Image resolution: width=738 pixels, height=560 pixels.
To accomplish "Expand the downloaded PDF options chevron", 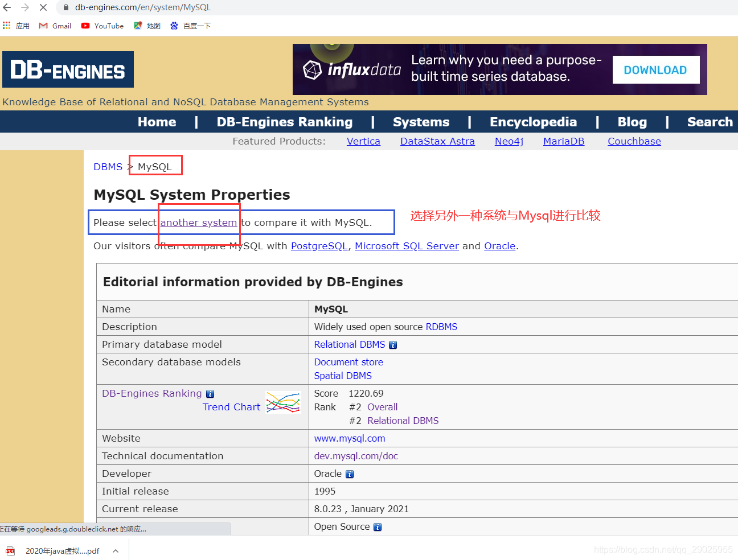I will (x=116, y=551).
